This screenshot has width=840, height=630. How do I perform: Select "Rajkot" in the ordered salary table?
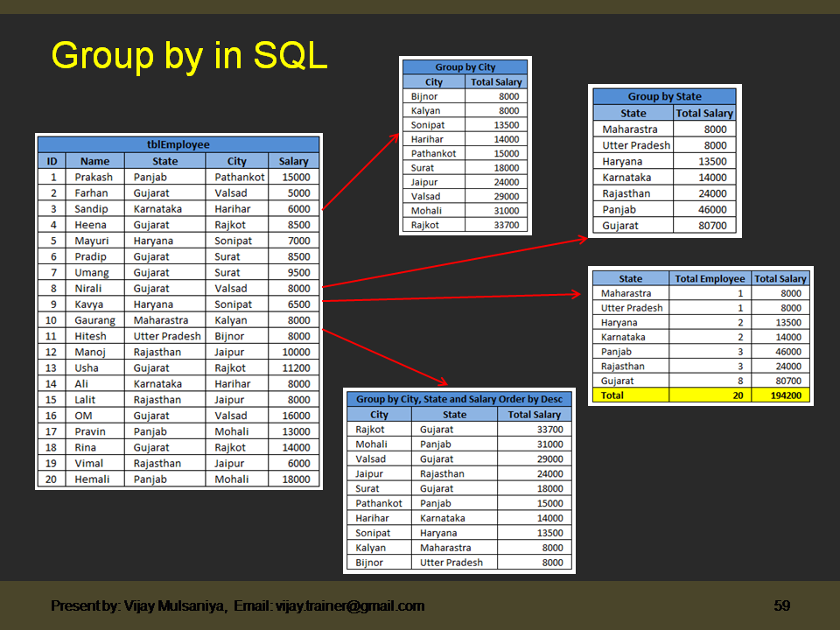tap(371, 429)
